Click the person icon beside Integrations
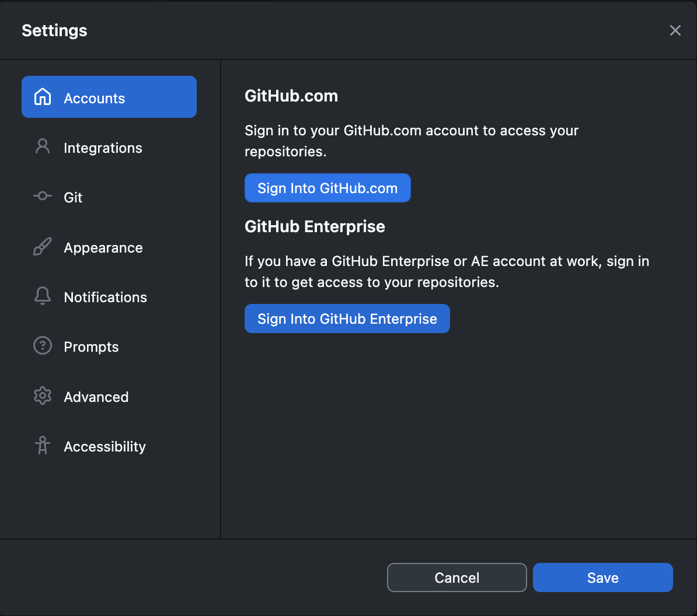The width and height of the screenshot is (697, 616). pyautogui.click(x=43, y=146)
